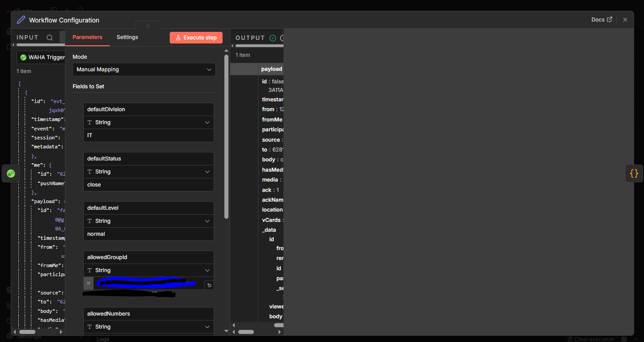The width and height of the screenshot is (644, 342).
Task: Click the ack : 1 row in OUTPUT
Action: point(270,190)
